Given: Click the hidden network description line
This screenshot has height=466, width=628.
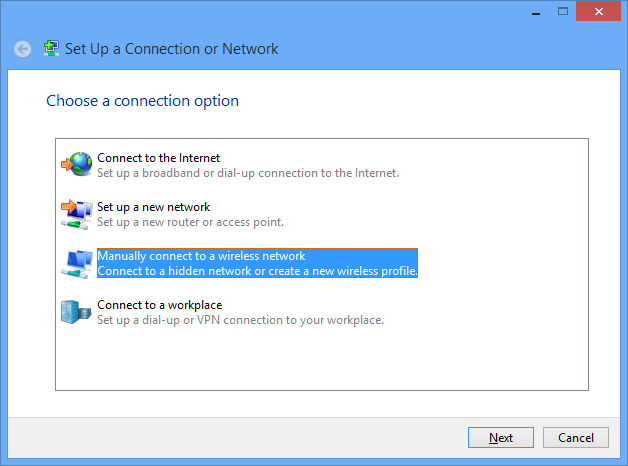Looking at the screenshot, I should (257, 271).
